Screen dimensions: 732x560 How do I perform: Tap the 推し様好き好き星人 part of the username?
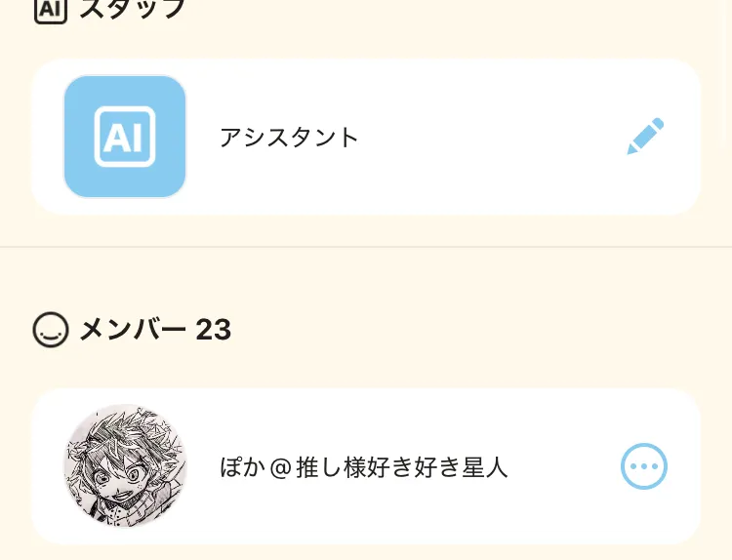(x=402, y=467)
